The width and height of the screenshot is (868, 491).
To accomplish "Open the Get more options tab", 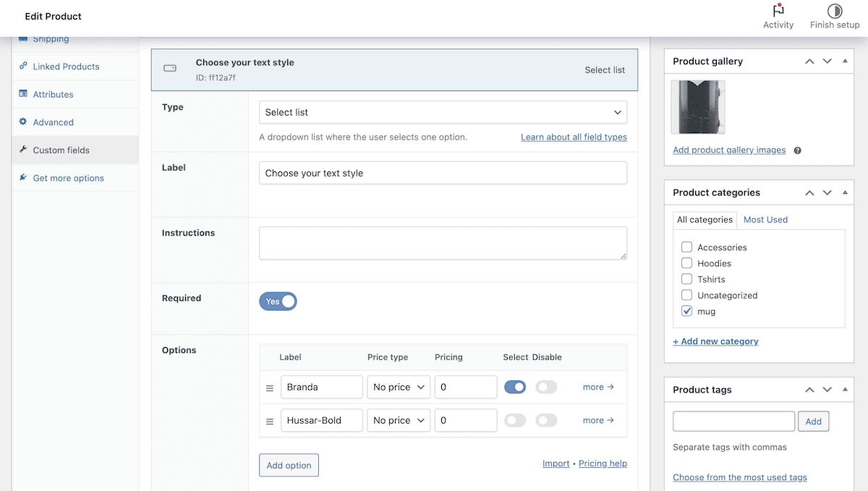I will click(x=75, y=179).
